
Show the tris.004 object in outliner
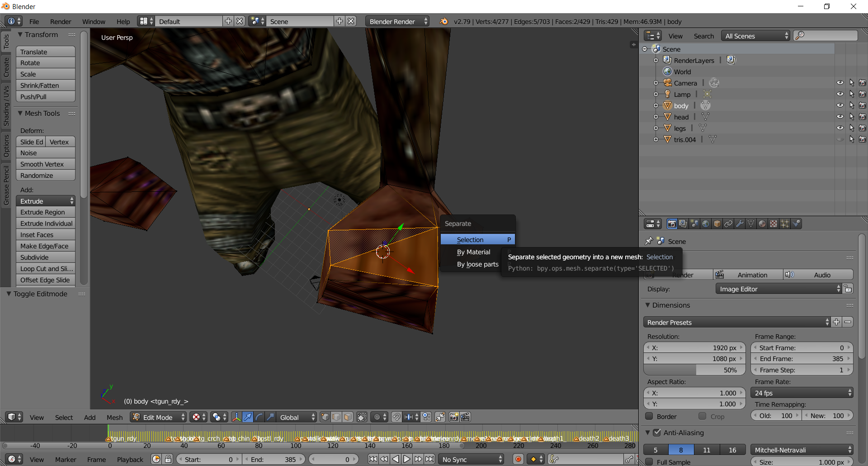pos(840,139)
